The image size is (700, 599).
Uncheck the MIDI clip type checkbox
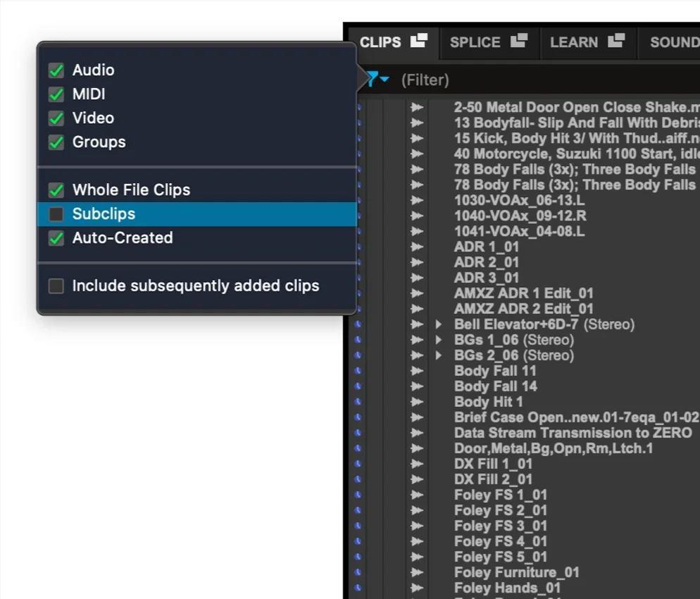[x=56, y=94]
